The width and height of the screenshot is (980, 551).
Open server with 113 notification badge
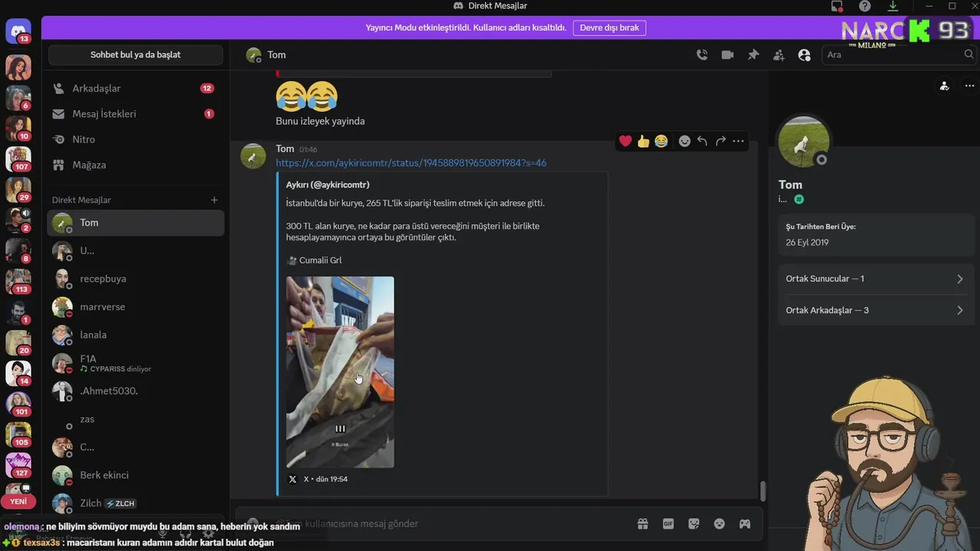coord(18,282)
